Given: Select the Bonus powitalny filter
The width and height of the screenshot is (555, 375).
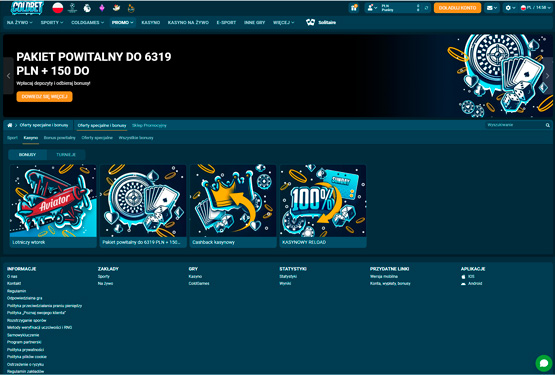Looking at the screenshot, I should (x=59, y=138).
